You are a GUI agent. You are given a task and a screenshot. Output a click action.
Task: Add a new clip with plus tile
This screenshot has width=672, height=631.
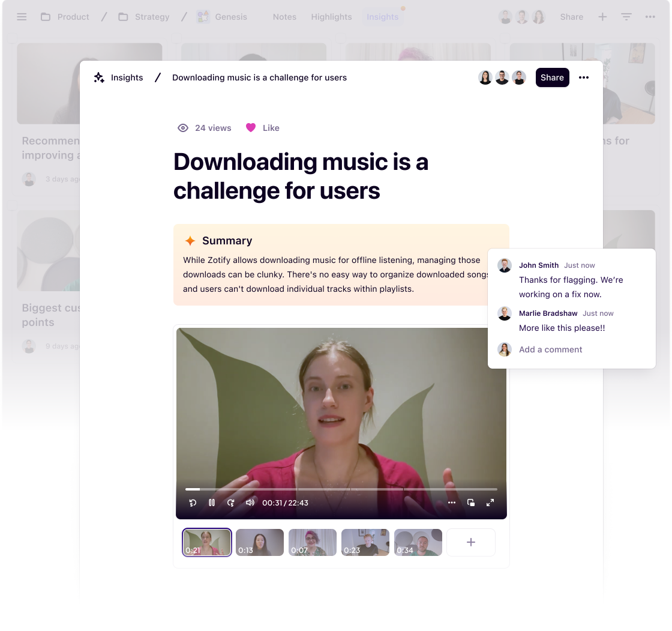pos(470,543)
